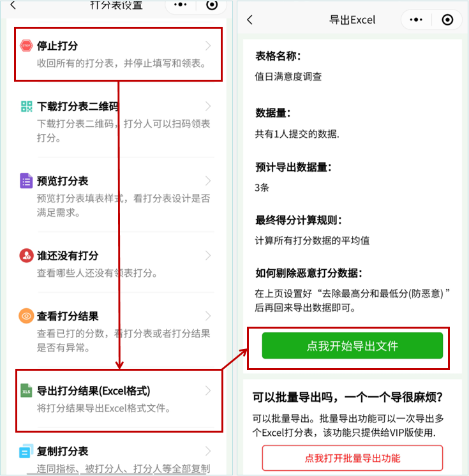
Task: Expand 停止打分 via its chevron arrow
Action: point(208,45)
